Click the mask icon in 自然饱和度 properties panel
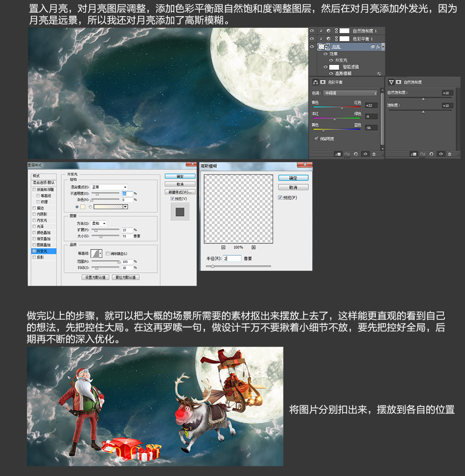The width and height of the screenshot is (465, 476). click(x=398, y=82)
